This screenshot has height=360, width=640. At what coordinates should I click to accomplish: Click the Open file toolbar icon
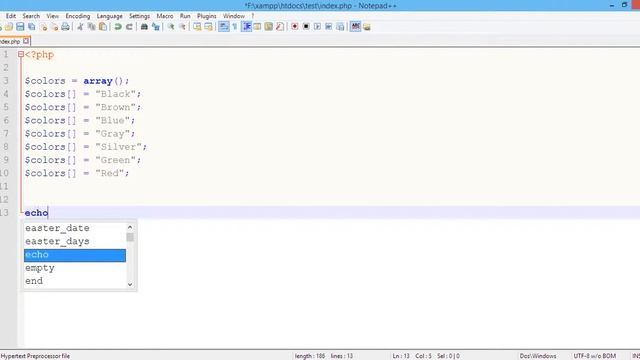click(x=9, y=27)
